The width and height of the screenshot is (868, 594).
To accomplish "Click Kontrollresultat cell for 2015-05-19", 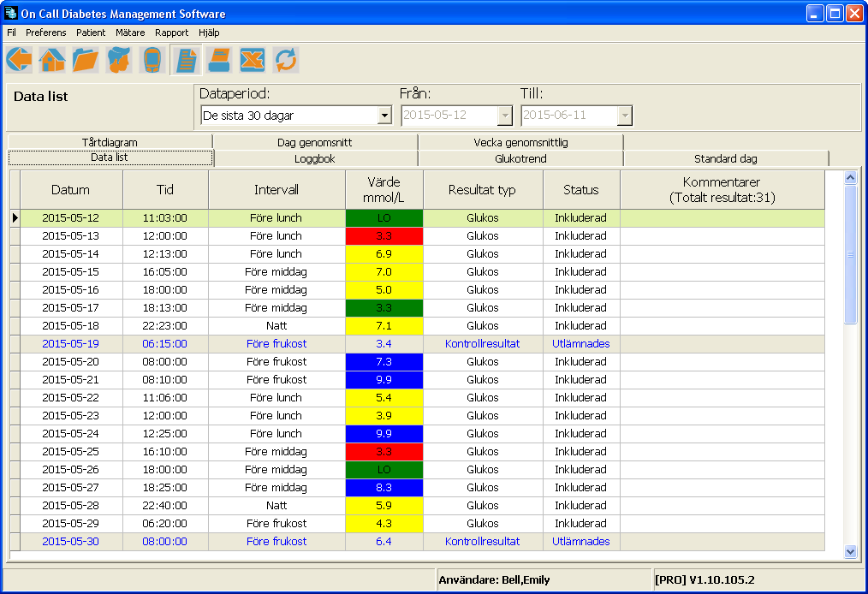I will tap(482, 344).
